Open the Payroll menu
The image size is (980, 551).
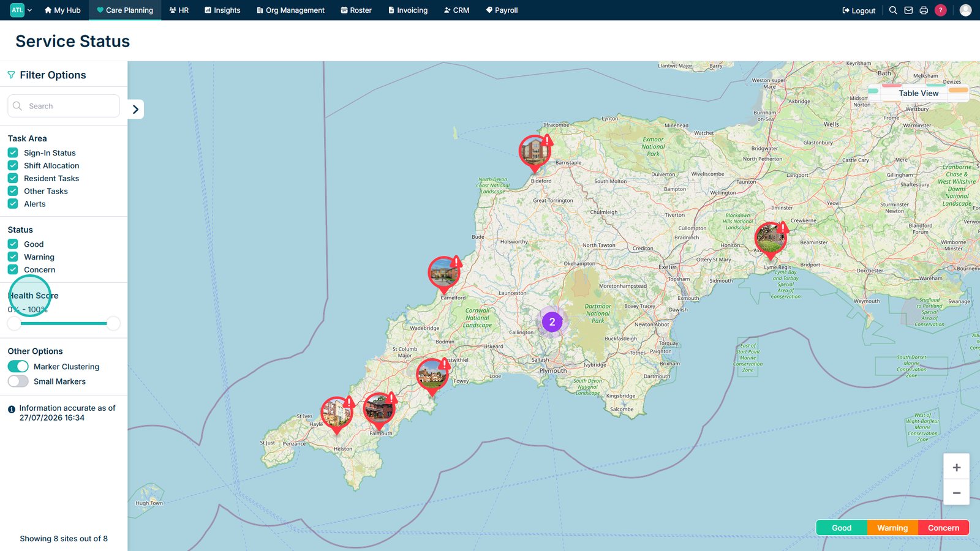502,10
